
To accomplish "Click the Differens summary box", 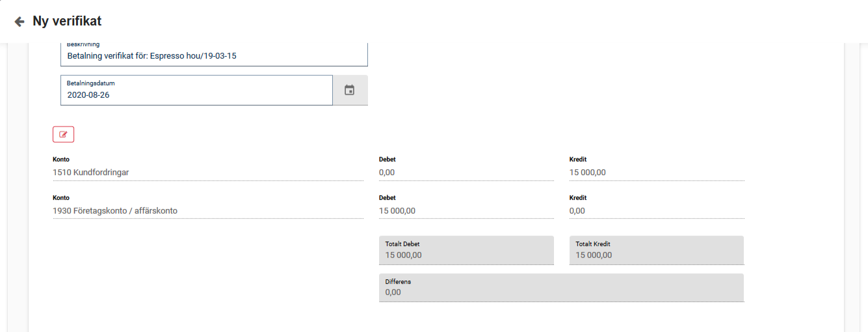I will tap(560, 288).
